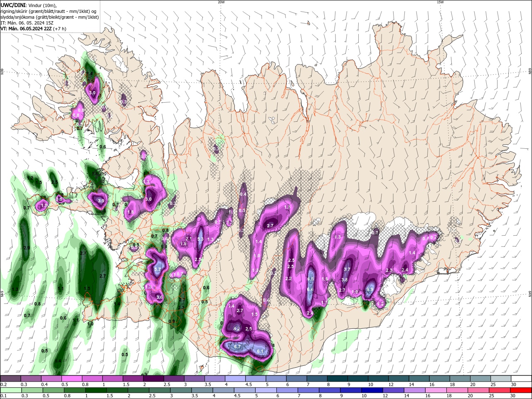This screenshot has height=399, width=532.
Task: Select the upper legend swatch labeled 3.5
Action: (215, 379)
